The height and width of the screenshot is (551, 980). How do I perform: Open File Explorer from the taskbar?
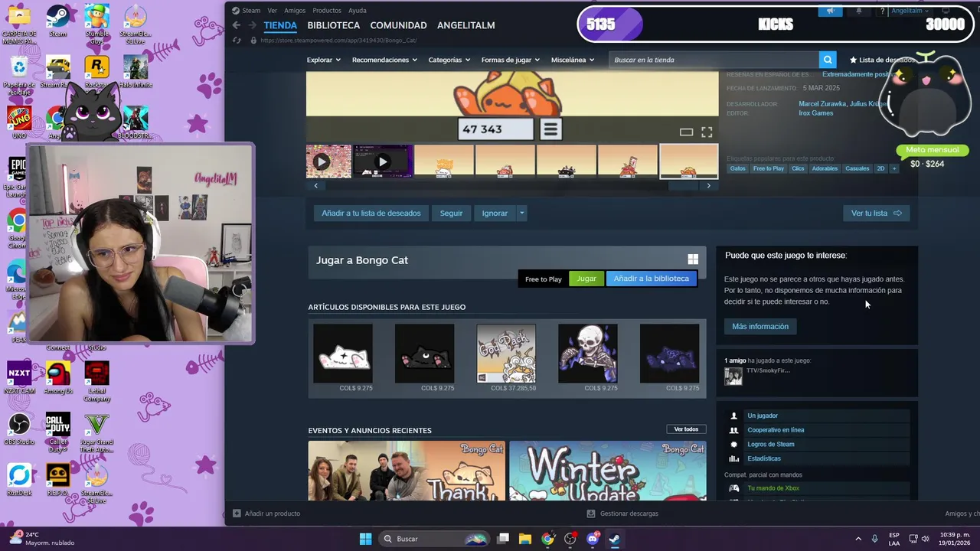525,539
